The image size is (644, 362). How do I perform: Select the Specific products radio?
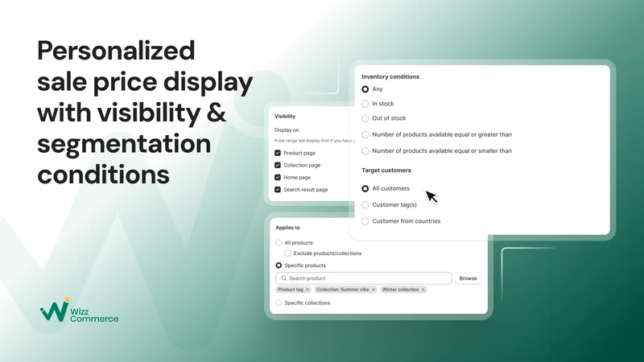click(x=279, y=265)
